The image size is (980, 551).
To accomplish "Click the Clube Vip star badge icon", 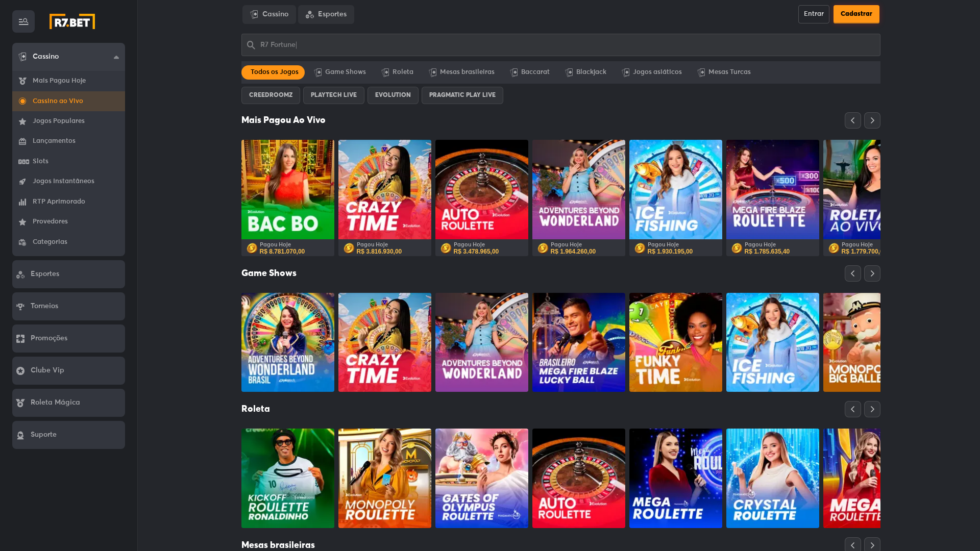I will click(20, 371).
